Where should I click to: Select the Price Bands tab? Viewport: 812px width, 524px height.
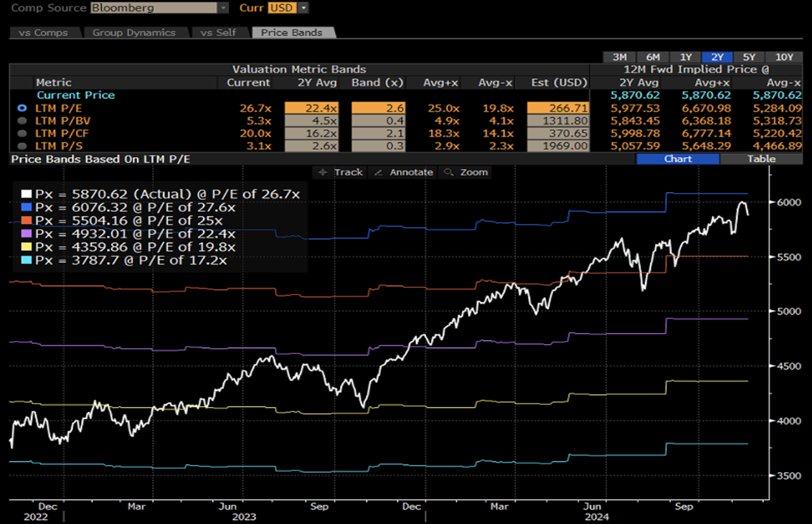click(291, 32)
